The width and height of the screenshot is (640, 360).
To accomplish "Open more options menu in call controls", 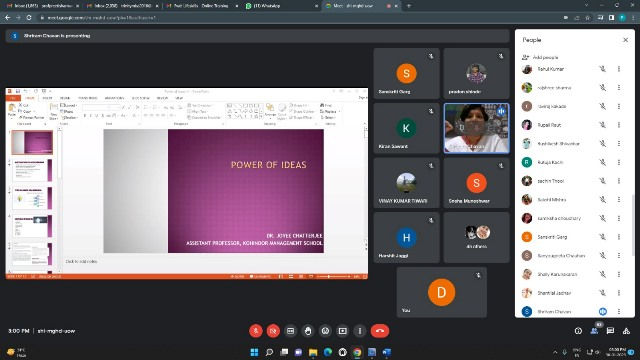I will click(360, 331).
